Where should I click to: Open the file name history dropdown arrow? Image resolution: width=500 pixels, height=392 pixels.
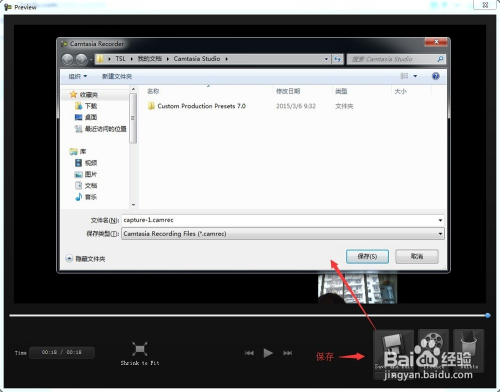pyautogui.click(x=440, y=220)
